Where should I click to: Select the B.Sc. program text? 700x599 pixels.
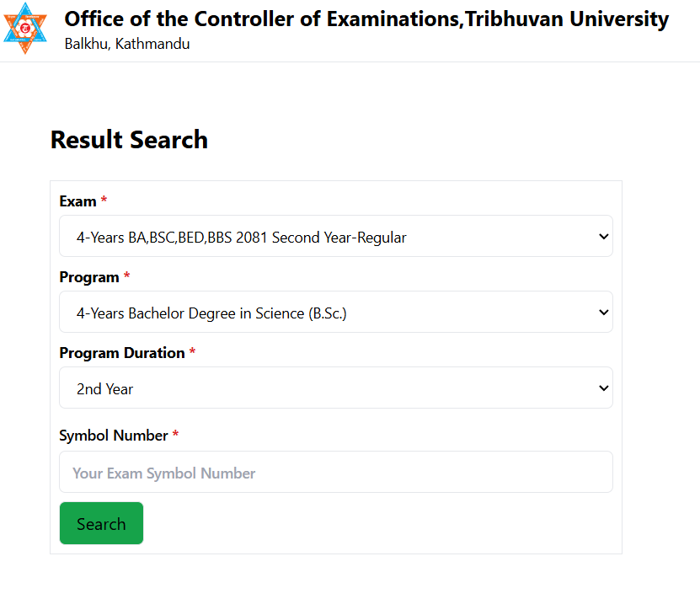tap(211, 313)
